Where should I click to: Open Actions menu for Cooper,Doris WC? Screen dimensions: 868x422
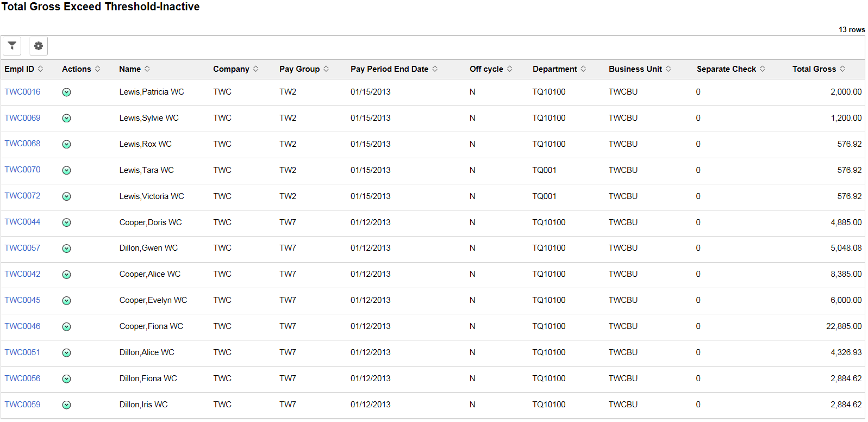click(x=66, y=222)
